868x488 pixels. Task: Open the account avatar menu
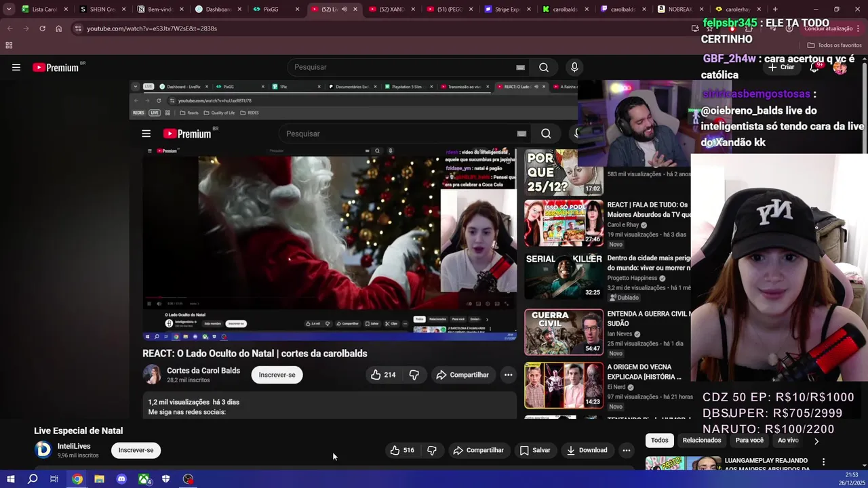coord(840,67)
